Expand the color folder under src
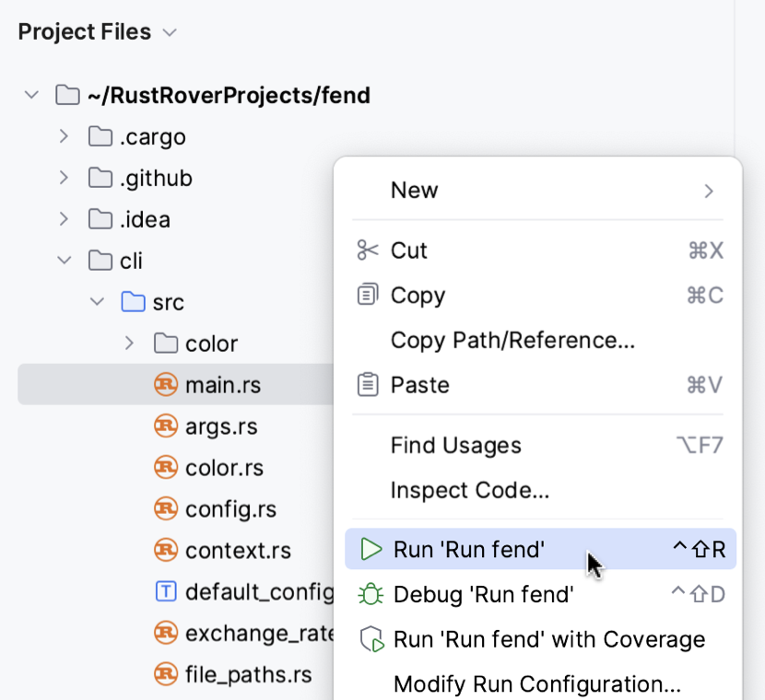Screen dimensions: 765x700 (x=129, y=343)
